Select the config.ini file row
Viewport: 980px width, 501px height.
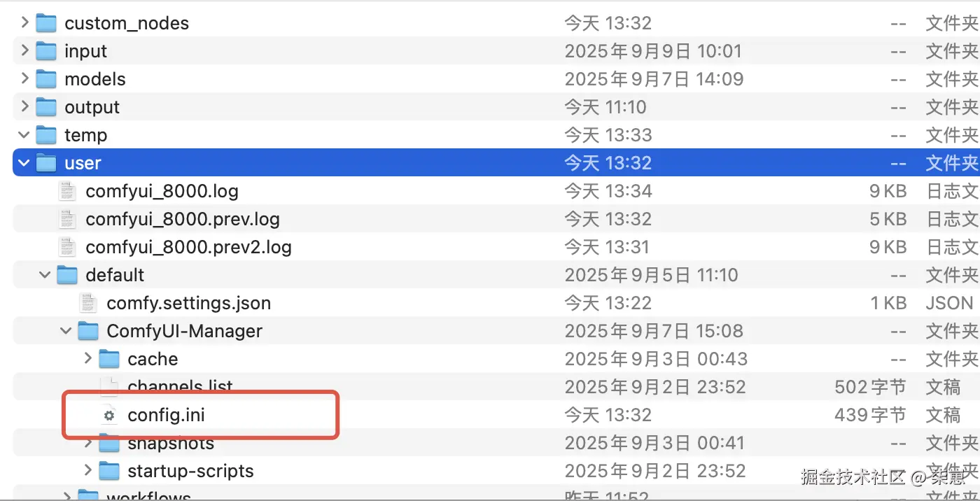[496, 415]
